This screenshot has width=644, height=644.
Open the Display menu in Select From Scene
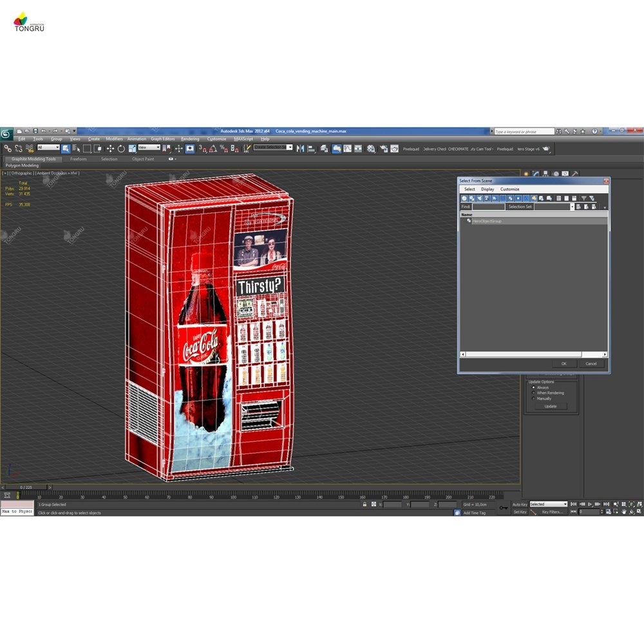click(488, 189)
